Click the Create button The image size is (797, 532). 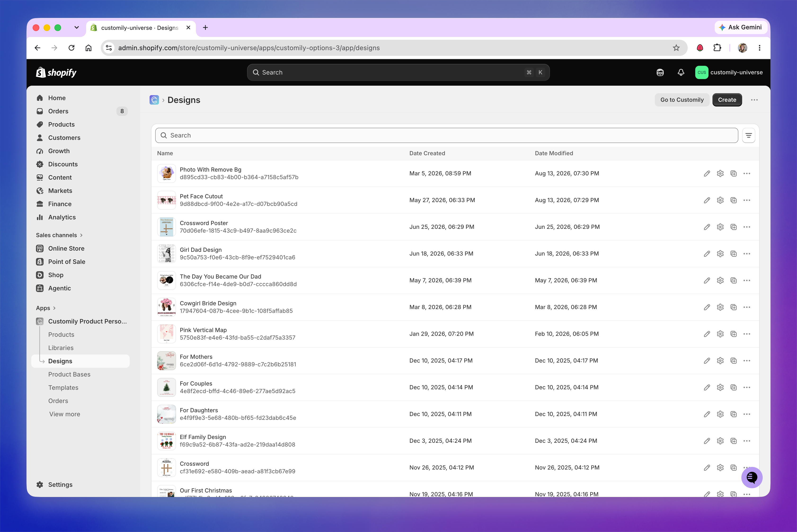[x=727, y=100]
